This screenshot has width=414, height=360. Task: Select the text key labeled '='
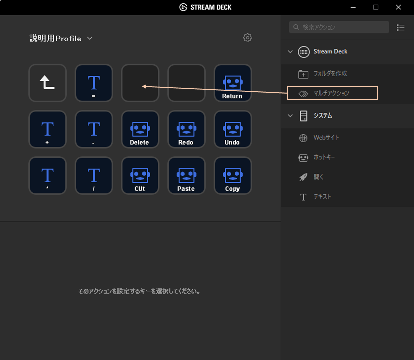(94, 83)
